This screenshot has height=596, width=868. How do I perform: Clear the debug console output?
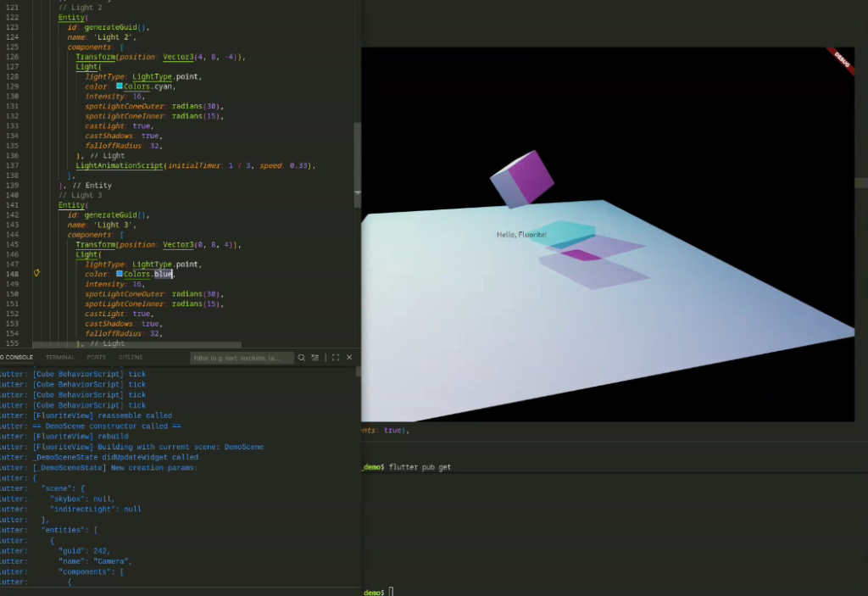(314, 358)
